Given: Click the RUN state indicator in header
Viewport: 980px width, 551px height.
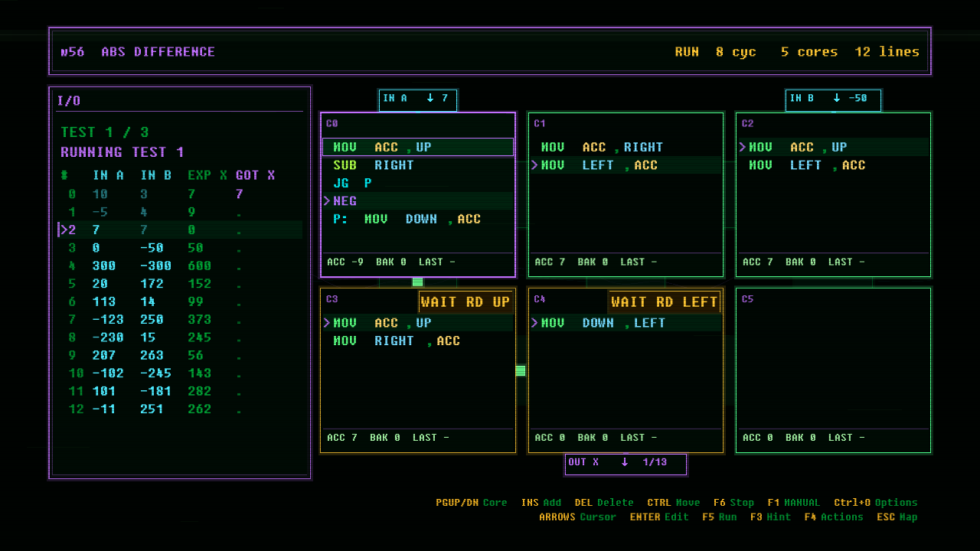Looking at the screenshot, I should tap(687, 52).
